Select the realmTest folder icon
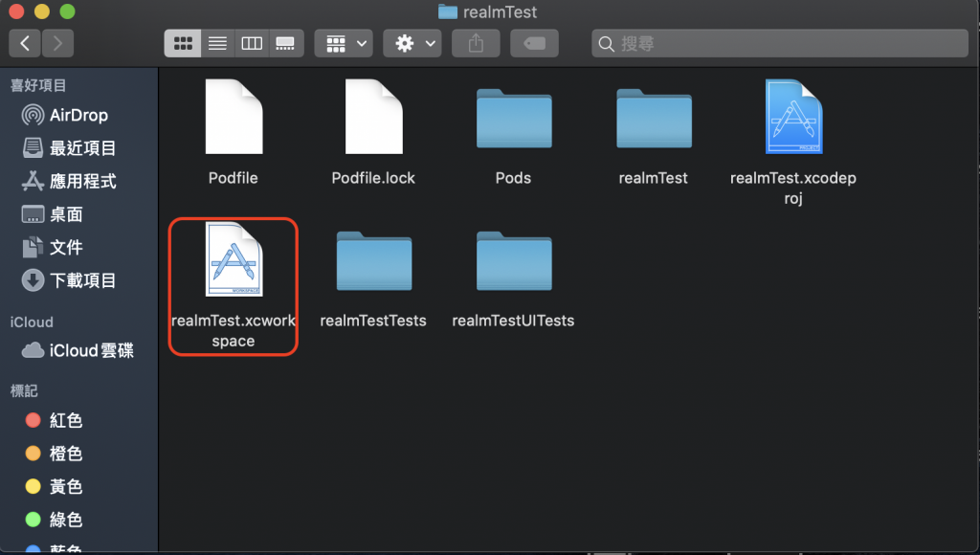The image size is (980, 555). pyautogui.click(x=654, y=118)
